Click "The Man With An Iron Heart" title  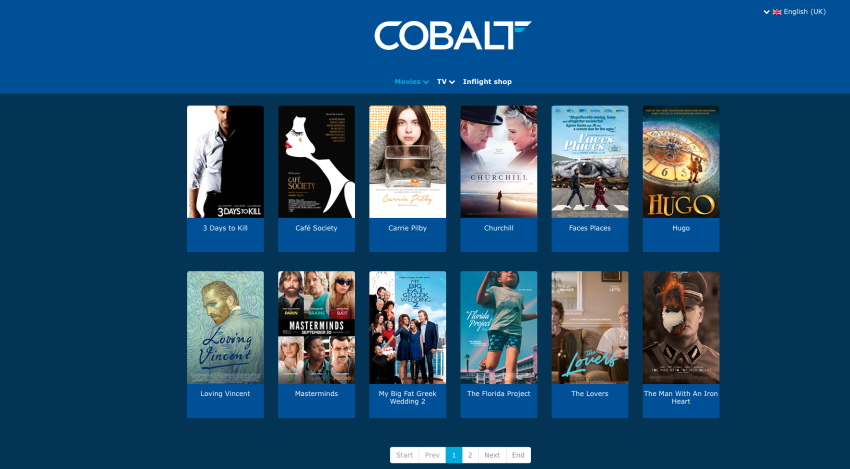pyautogui.click(x=681, y=398)
